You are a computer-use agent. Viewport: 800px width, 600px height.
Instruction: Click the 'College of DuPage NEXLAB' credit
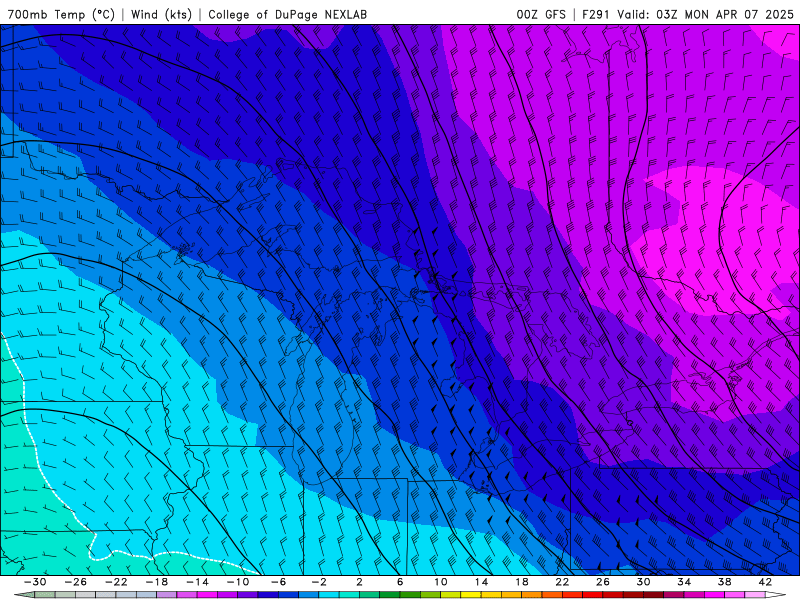[x=287, y=14]
